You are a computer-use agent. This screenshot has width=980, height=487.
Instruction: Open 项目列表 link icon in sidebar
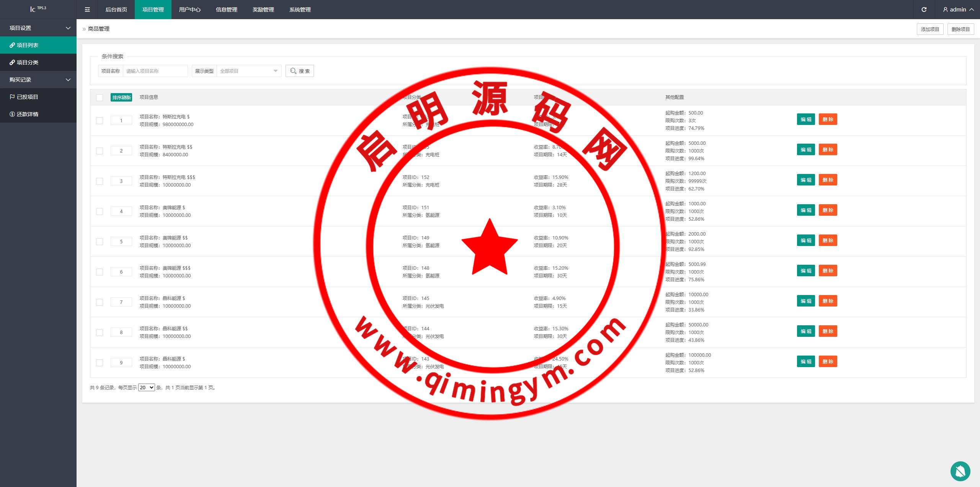[x=12, y=45]
